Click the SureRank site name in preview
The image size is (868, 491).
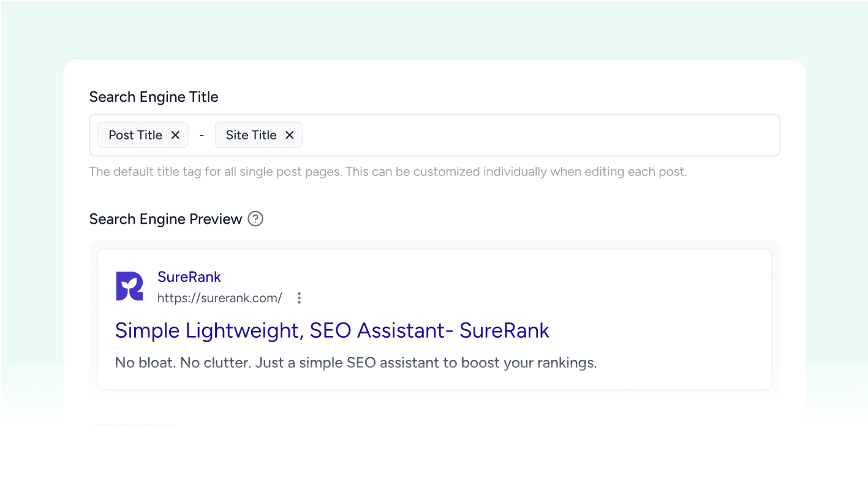[x=189, y=277]
